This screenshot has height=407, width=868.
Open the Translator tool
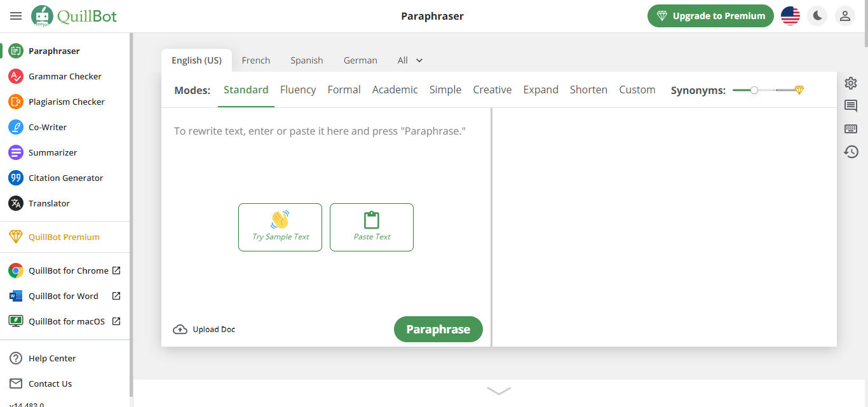(x=65, y=203)
